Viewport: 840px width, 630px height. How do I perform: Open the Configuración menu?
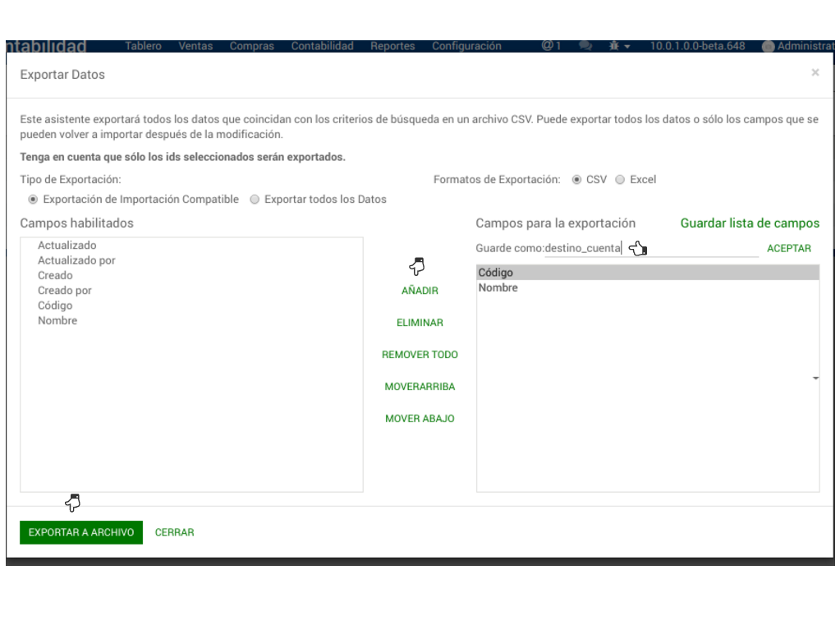click(x=466, y=46)
